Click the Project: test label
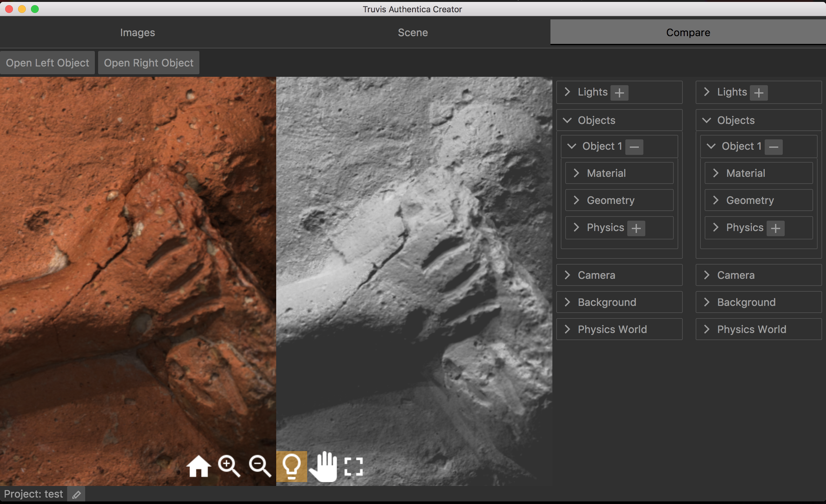 (33, 494)
